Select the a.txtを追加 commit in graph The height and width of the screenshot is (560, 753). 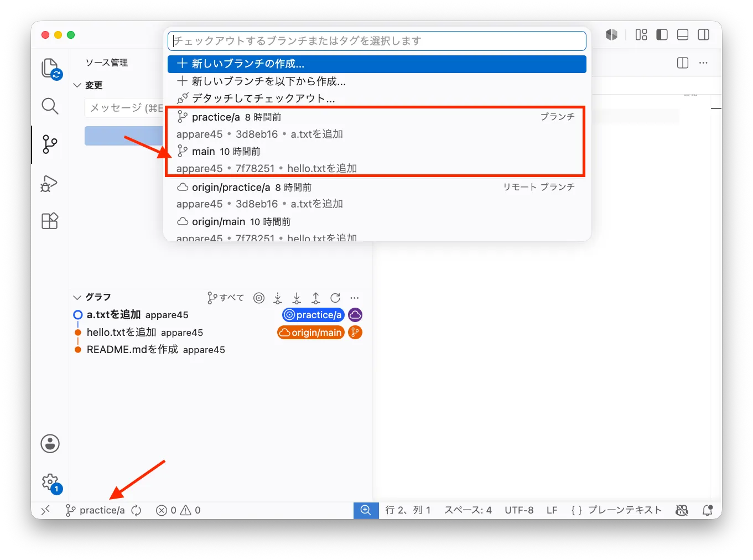(220, 315)
